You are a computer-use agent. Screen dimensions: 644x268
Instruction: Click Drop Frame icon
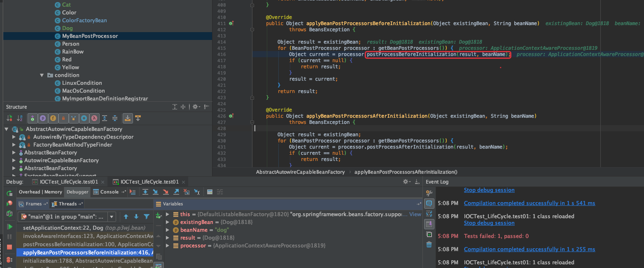[x=187, y=192]
